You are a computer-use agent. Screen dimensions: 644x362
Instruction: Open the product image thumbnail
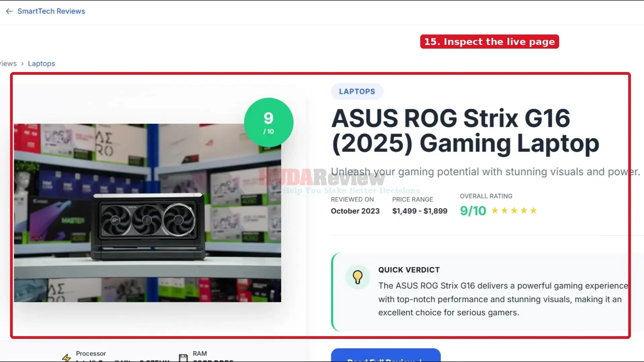click(x=147, y=213)
